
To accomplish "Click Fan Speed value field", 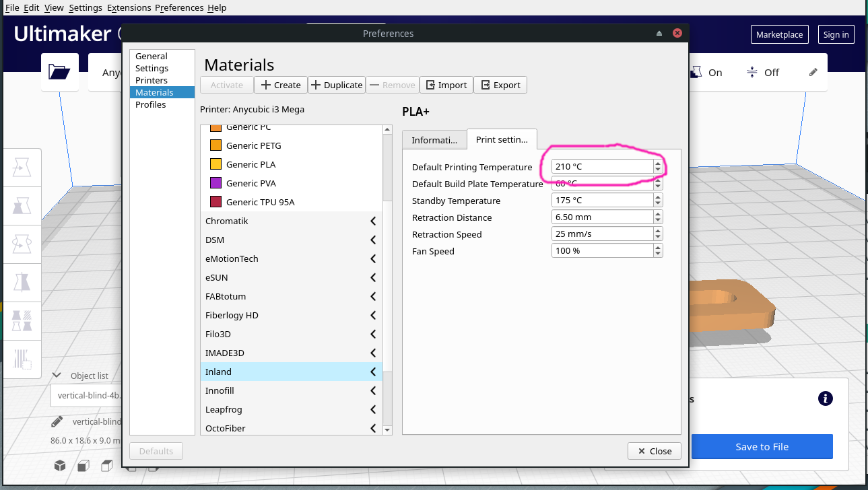I will point(602,250).
